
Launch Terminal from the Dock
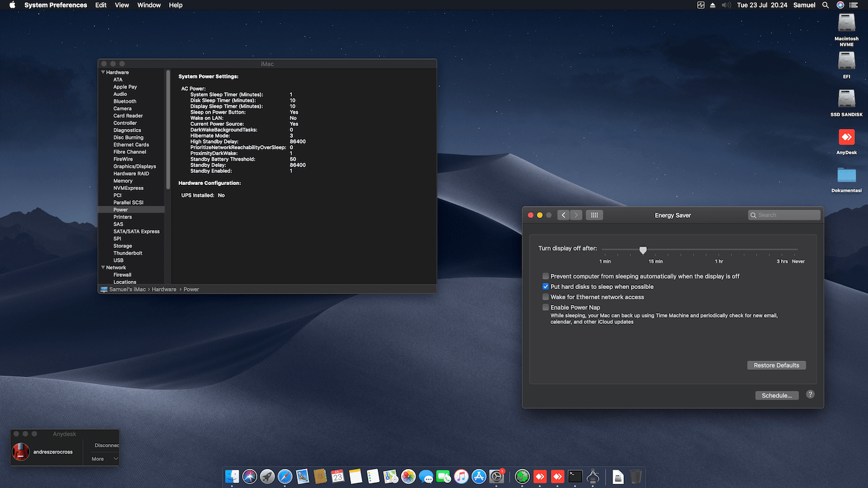575,477
